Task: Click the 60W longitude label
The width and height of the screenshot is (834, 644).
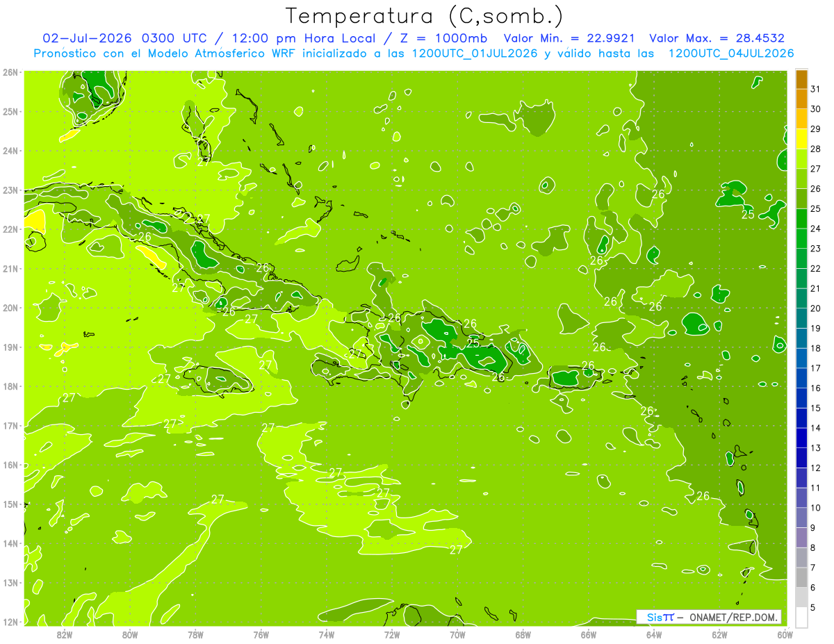Action: (785, 634)
